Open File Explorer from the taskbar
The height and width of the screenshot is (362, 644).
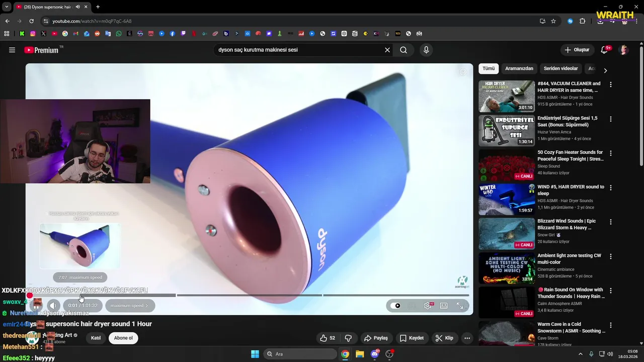360,354
